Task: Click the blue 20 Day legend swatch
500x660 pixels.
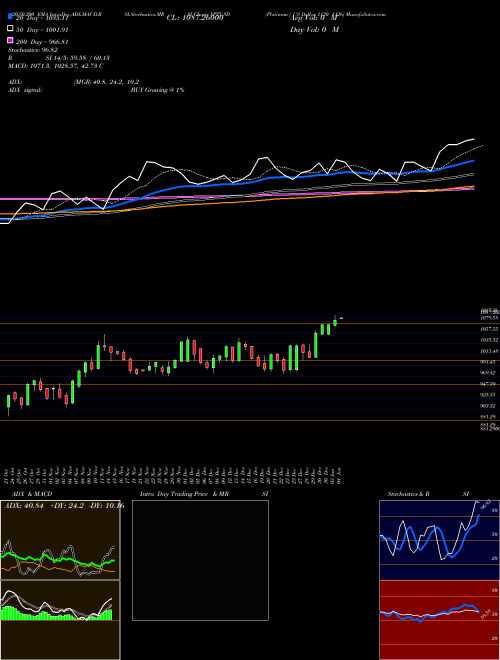Action: [x=10, y=16]
